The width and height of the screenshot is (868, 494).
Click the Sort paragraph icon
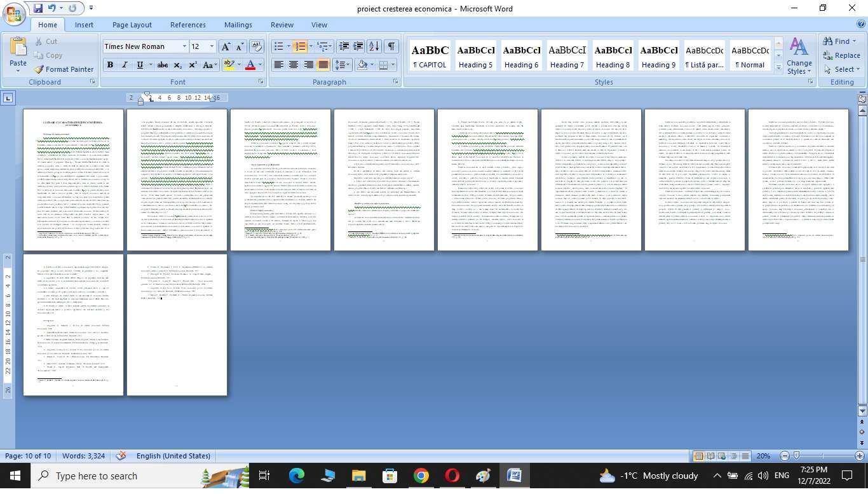point(374,46)
